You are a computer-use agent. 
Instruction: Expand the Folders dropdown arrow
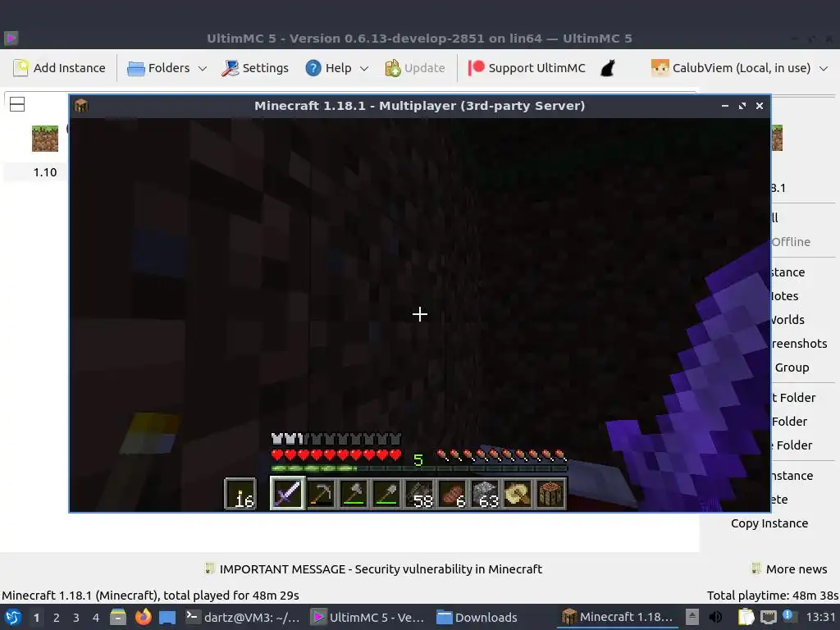click(203, 69)
